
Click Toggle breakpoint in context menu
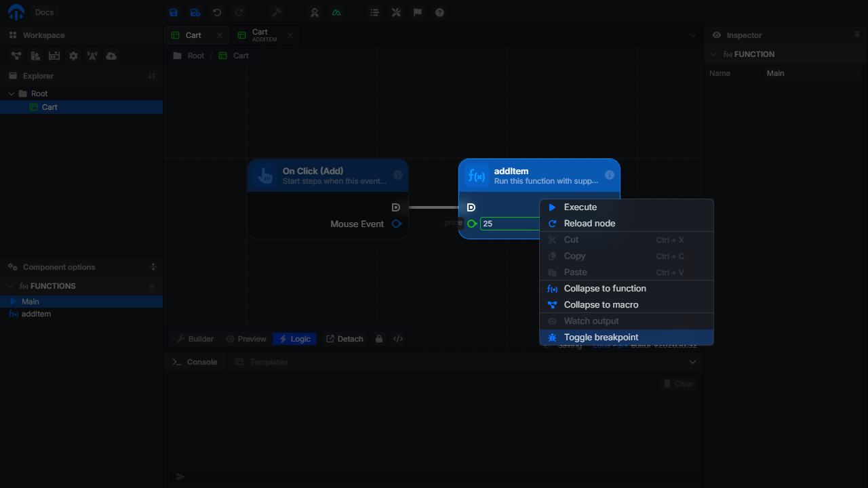click(x=627, y=338)
